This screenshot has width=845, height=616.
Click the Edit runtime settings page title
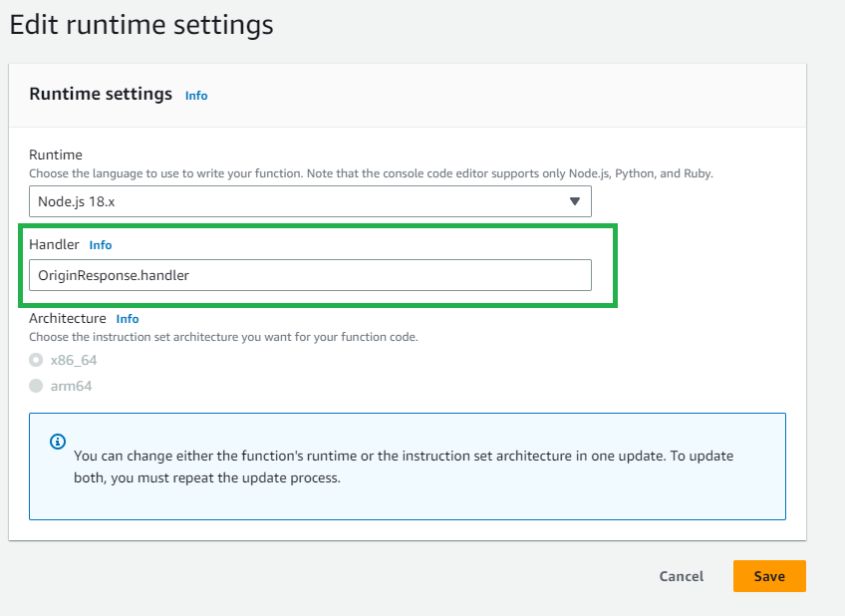[x=141, y=24]
